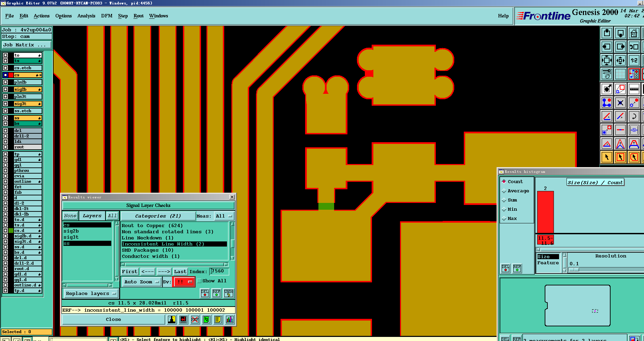This screenshot has width=644, height=341.
Task: Select the polygon-select arrow tool
Action: 634,157
